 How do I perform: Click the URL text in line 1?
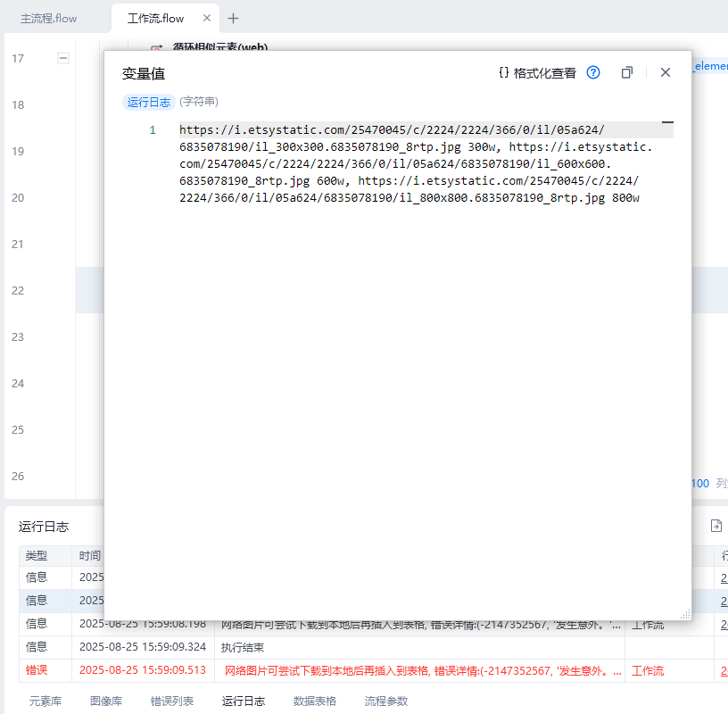pos(416,163)
